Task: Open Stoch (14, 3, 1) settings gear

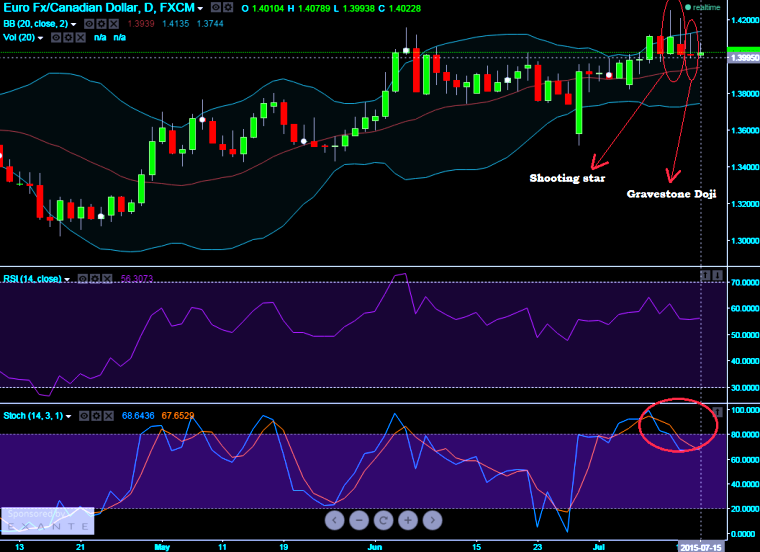Action: (96, 416)
